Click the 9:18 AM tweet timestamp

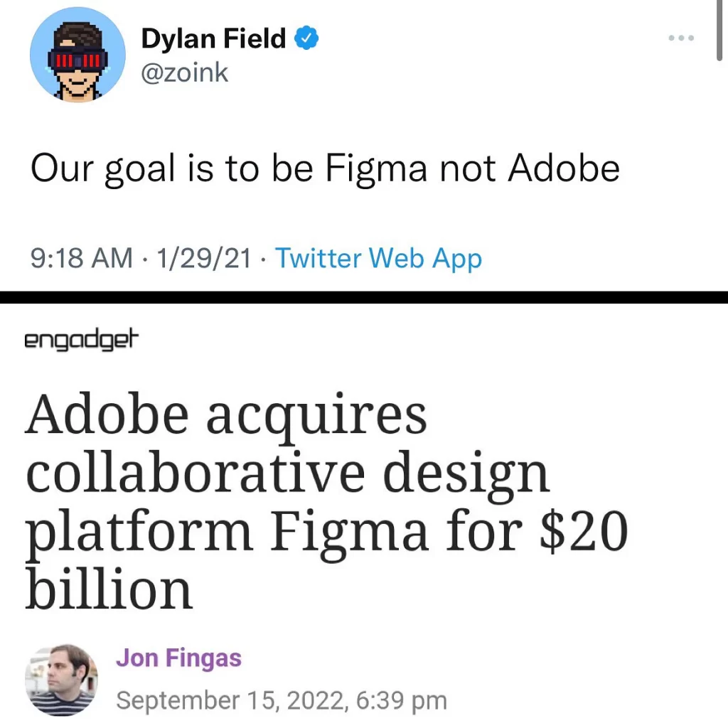coord(81,258)
